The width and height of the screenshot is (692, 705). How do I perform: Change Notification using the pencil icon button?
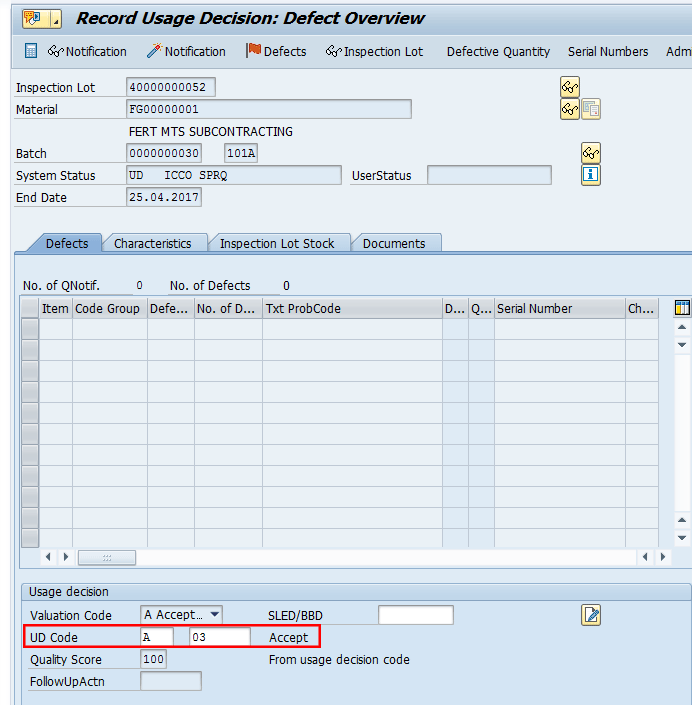186,51
